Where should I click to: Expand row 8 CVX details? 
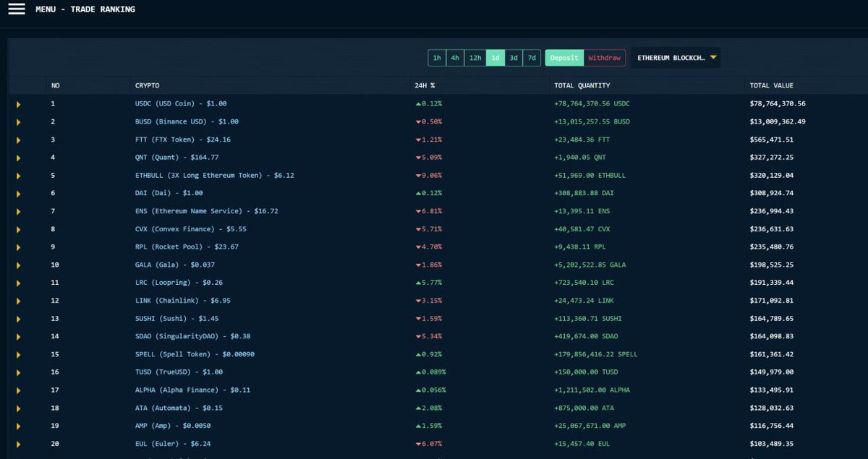[x=18, y=229]
